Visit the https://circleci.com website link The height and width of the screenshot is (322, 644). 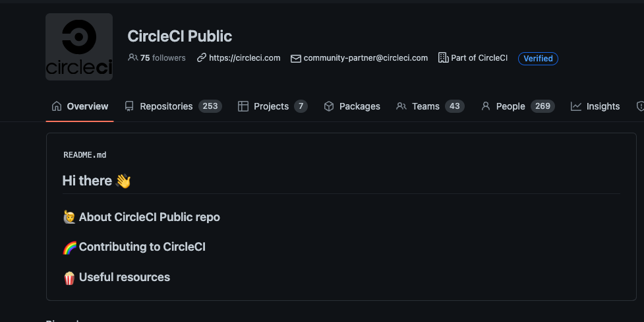tap(245, 58)
